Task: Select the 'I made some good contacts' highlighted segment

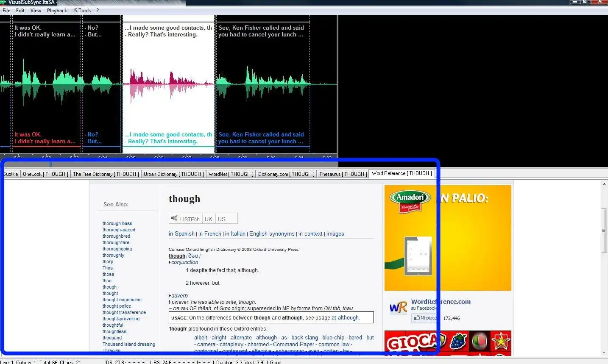Action: pyautogui.click(x=168, y=85)
